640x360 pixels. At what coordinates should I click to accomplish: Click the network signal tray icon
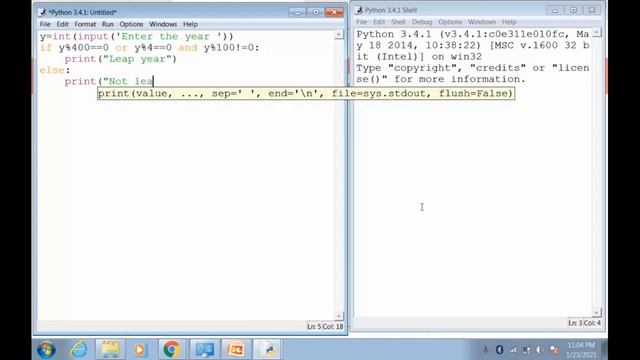coord(513,350)
